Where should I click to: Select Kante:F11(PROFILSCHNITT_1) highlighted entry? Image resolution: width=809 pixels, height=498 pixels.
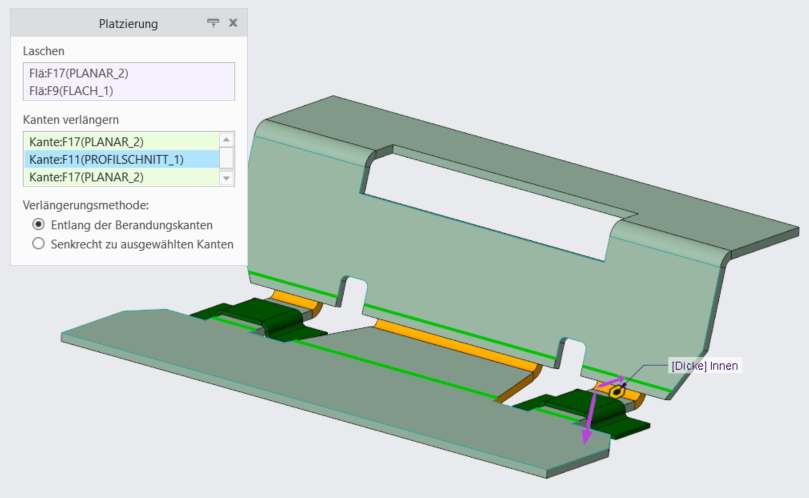[x=122, y=159]
